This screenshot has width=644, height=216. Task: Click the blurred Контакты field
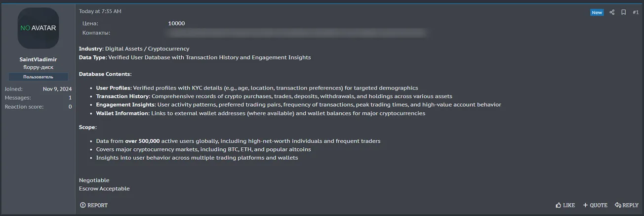coord(296,33)
